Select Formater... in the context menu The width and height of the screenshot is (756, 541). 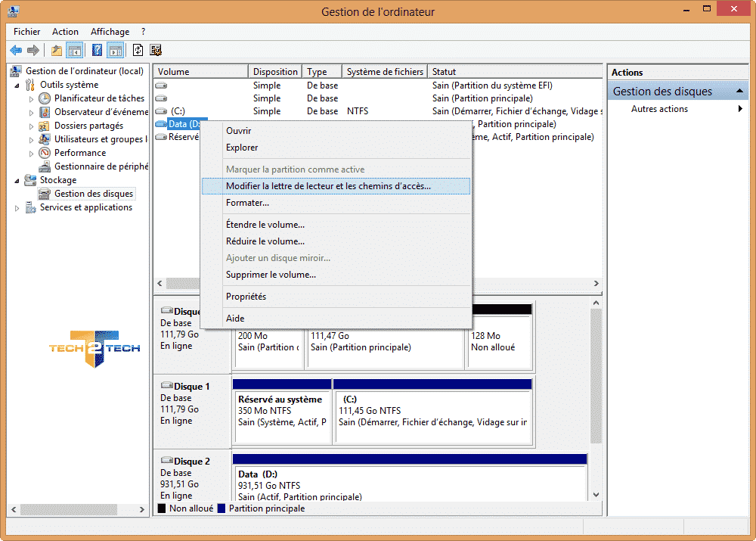coord(247,203)
